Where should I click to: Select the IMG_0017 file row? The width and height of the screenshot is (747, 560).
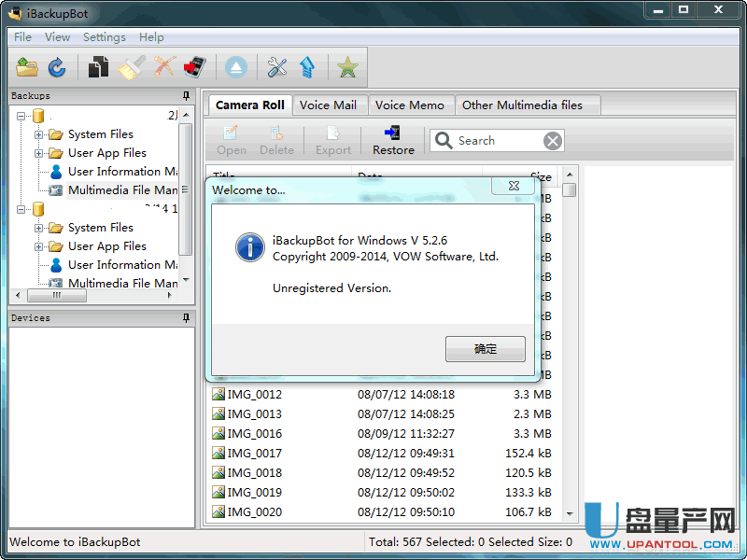373,454
